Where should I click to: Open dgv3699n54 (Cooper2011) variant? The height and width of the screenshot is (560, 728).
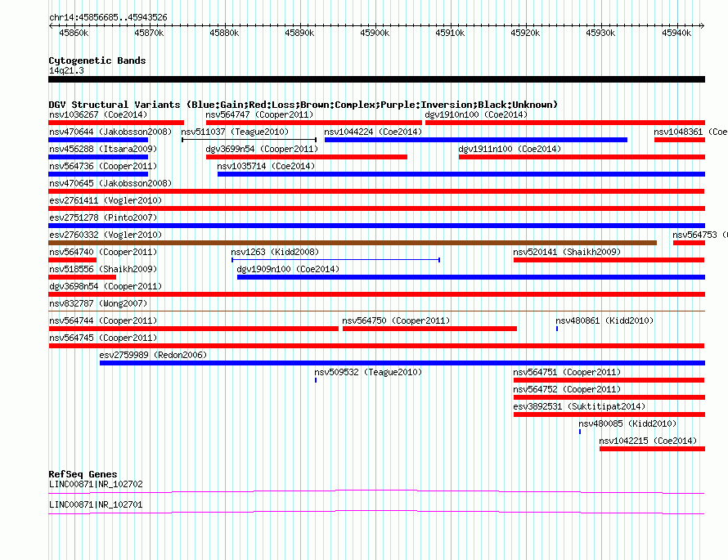(x=307, y=157)
